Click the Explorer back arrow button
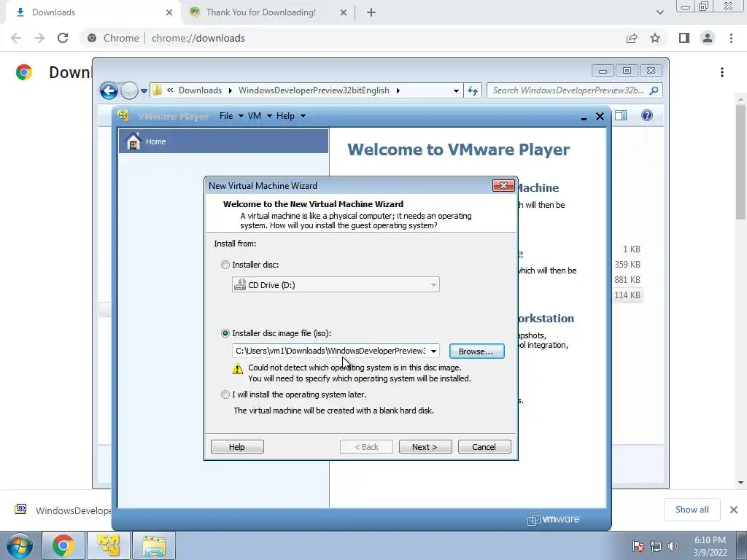 109,90
